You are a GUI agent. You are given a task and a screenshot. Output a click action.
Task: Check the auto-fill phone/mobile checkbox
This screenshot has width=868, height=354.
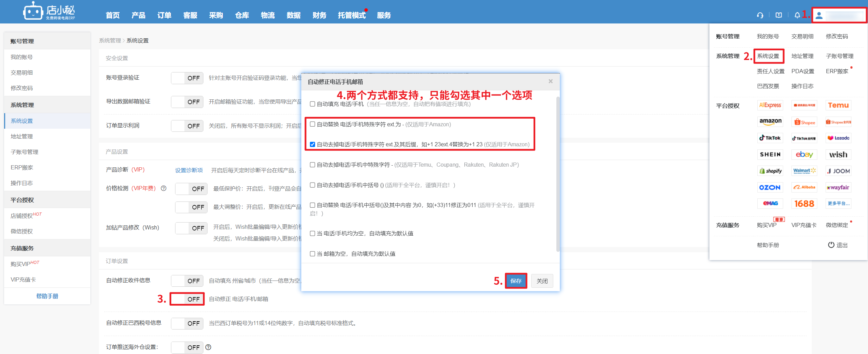(x=312, y=104)
